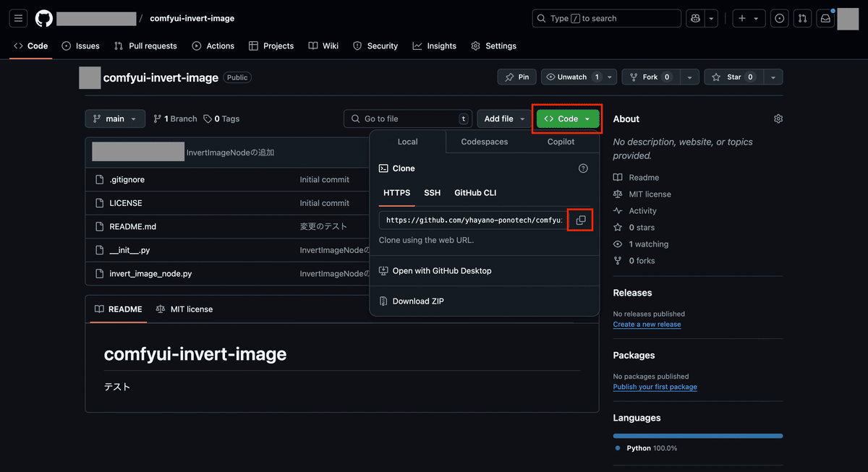Open the notifications inbox icon
Viewport: 868px width, 472px height.
pyautogui.click(x=825, y=18)
